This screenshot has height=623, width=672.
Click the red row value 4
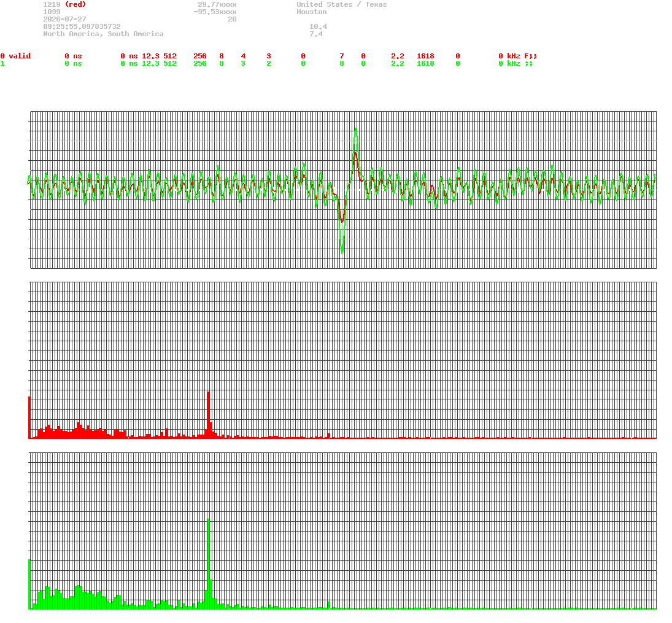(243, 56)
